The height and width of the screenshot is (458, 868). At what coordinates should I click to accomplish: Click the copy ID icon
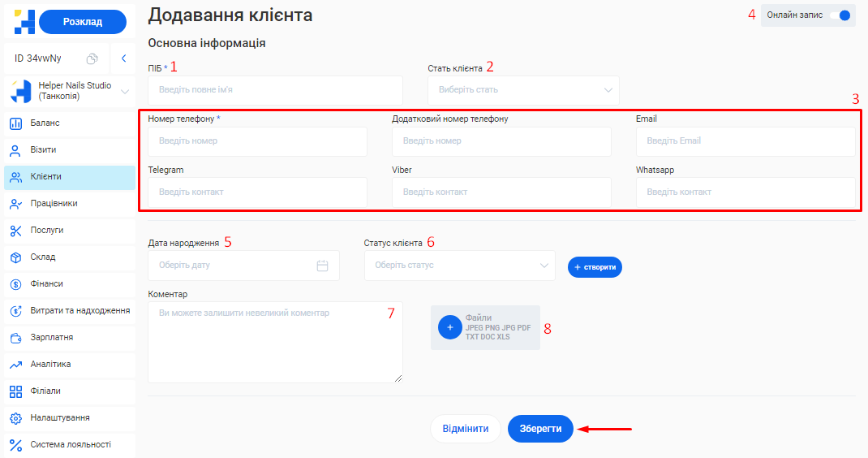point(92,58)
